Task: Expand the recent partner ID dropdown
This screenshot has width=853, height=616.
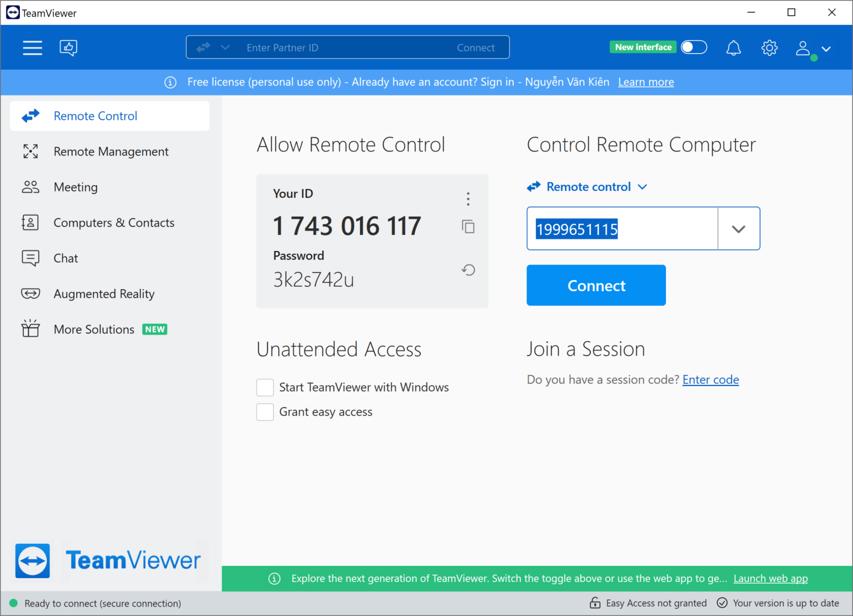Action: pyautogui.click(x=739, y=228)
